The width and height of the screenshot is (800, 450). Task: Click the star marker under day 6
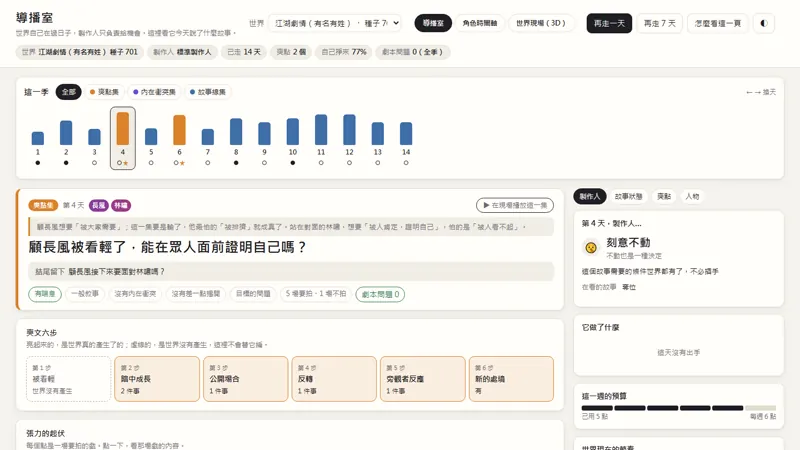pyautogui.click(x=182, y=163)
